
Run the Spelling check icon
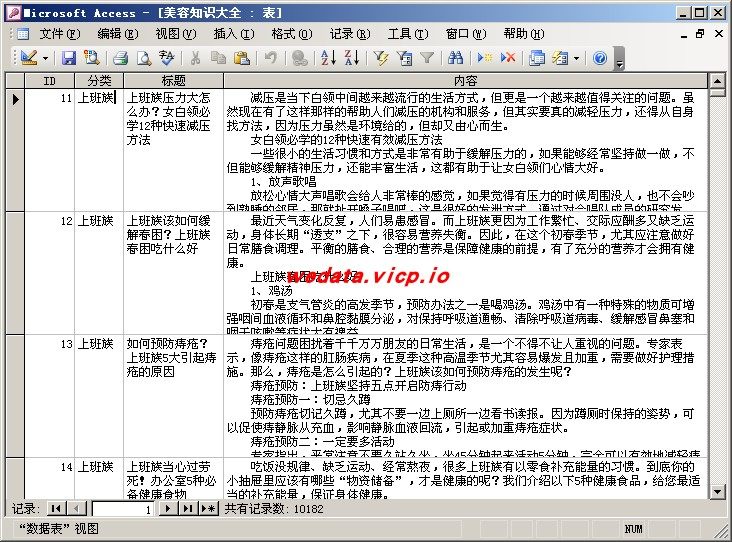(166, 58)
